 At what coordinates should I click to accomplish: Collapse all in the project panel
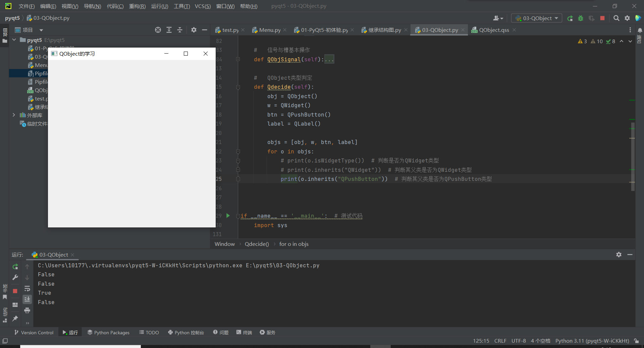[x=180, y=30]
